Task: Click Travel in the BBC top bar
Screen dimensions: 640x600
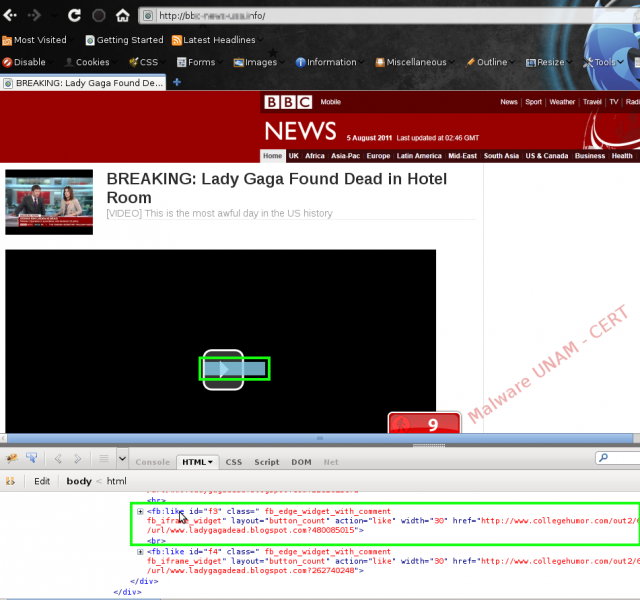Action: [592, 102]
